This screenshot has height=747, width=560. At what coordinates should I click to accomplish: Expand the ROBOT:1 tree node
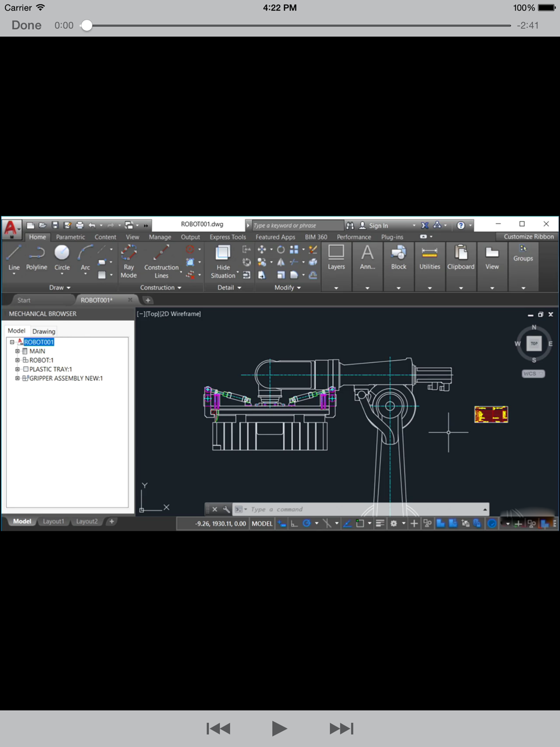pyautogui.click(x=17, y=360)
